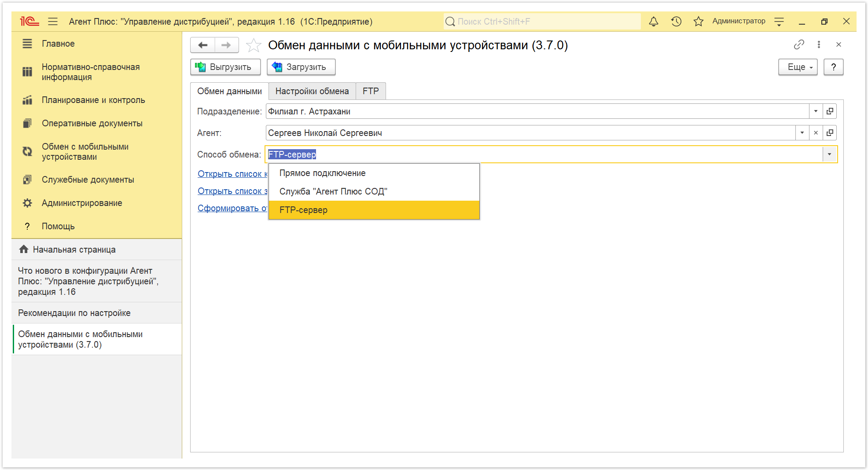868x470 pixels.
Task: Open the Служебные документы section label
Action: (x=88, y=180)
